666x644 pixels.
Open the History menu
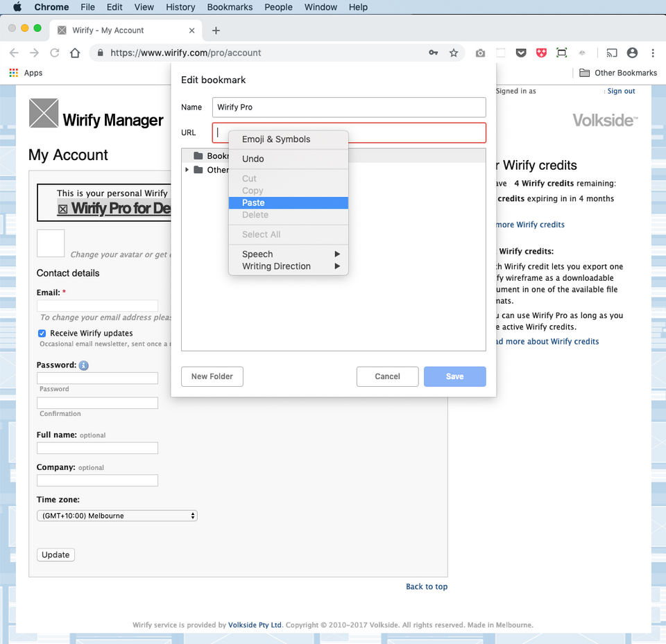180,7
